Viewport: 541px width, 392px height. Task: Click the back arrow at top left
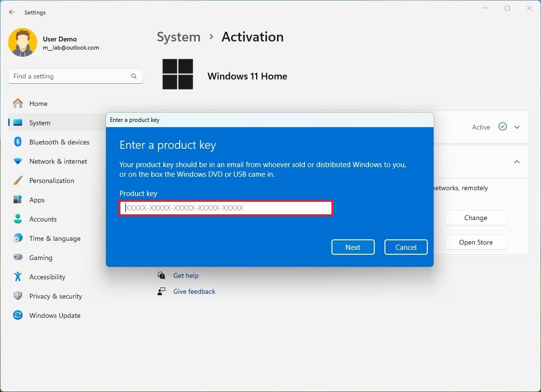click(x=12, y=12)
